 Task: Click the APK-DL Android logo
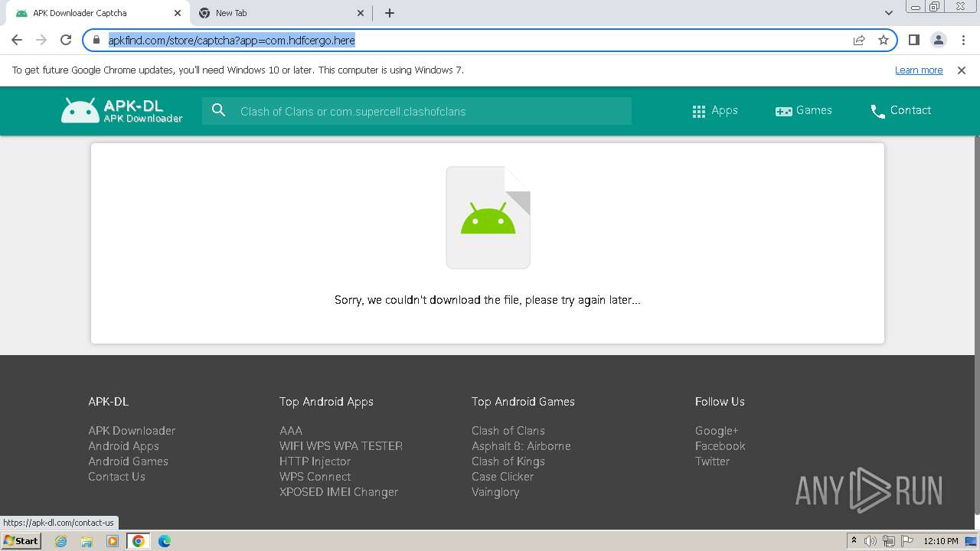tap(122, 111)
